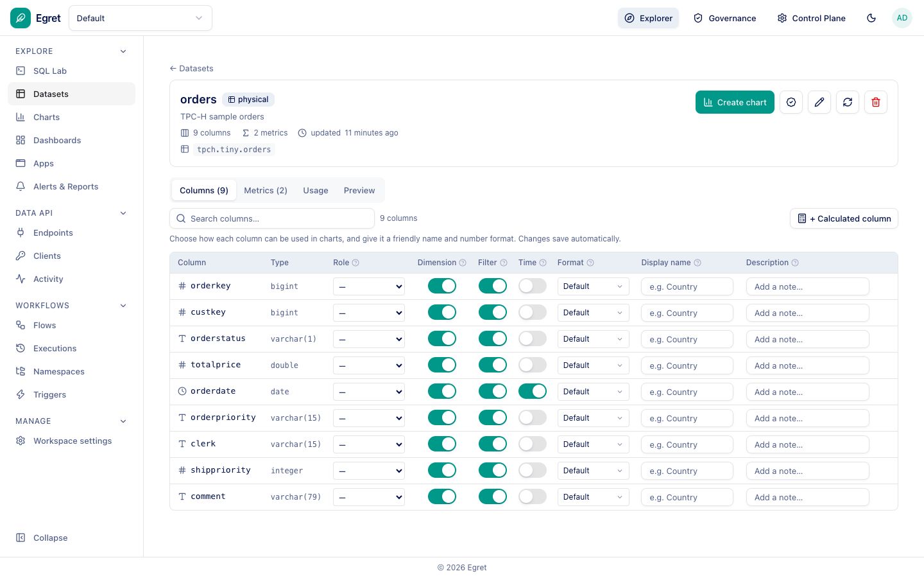
Task: Click the certify checkmark badge icon
Action: pyautogui.click(x=791, y=102)
